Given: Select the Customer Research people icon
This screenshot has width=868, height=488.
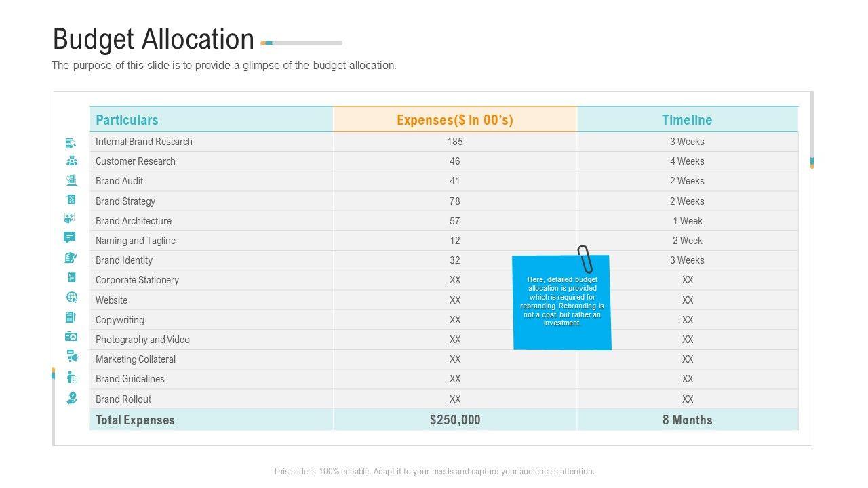Looking at the screenshot, I should pos(71,161).
